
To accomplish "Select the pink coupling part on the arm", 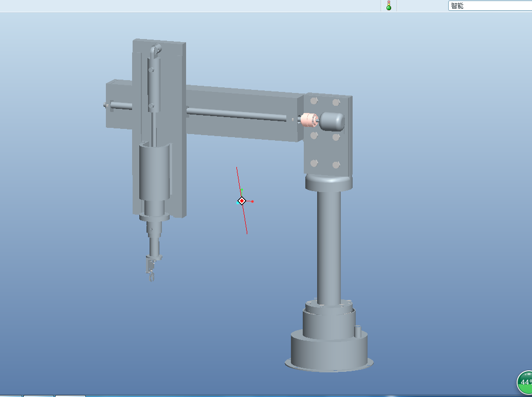I will click(308, 120).
